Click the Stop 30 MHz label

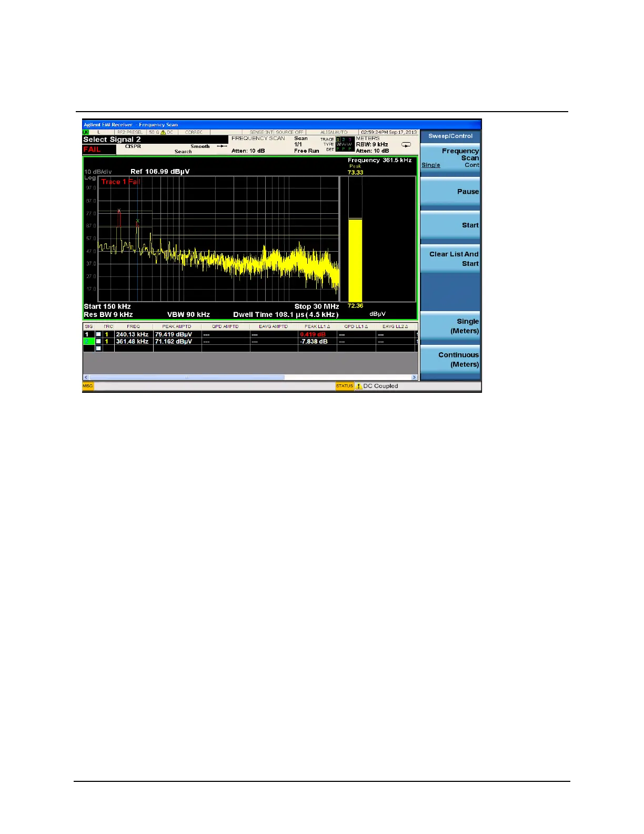pyautogui.click(x=317, y=306)
